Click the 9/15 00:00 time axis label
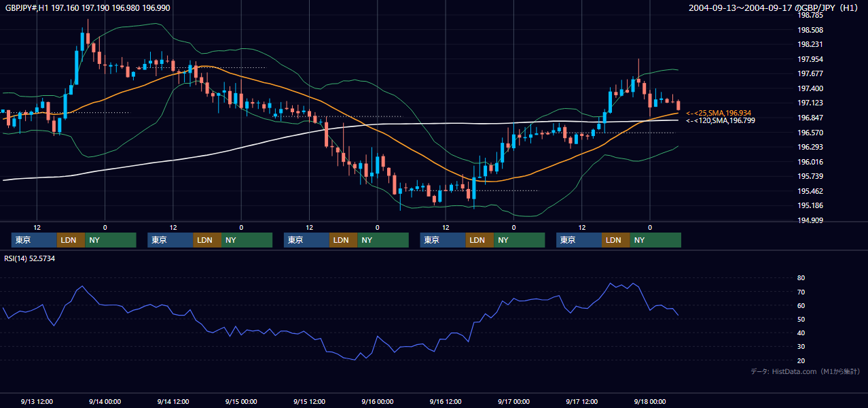Viewport: 868px width, 408px height. (x=241, y=401)
